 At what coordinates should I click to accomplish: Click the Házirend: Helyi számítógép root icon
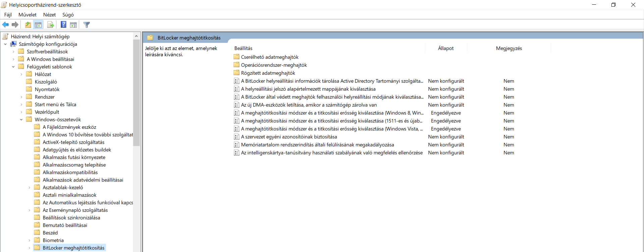click(5, 36)
